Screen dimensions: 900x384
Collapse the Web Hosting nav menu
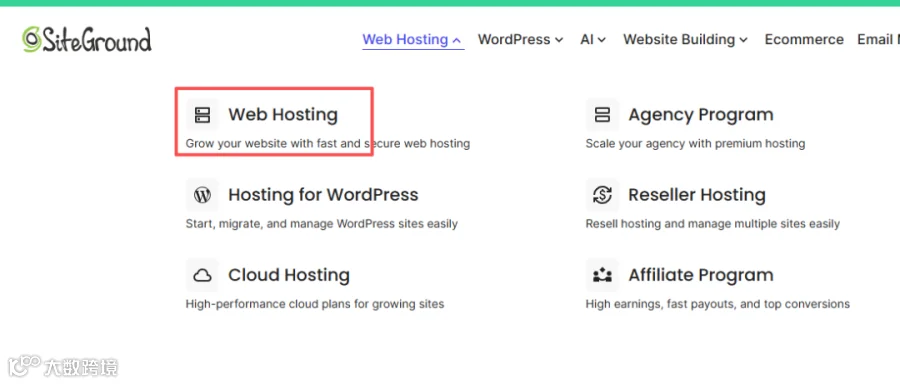[x=412, y=40]
